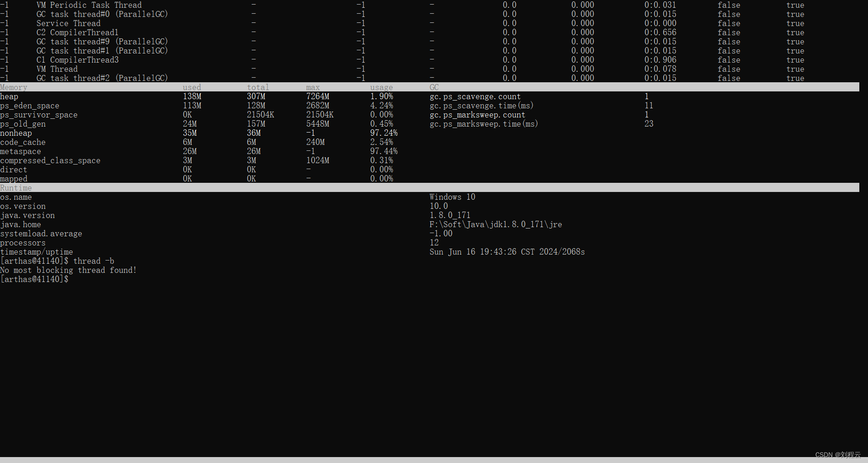The image size is (868, 463).
Task: Click the "systemload.average" label
Action: click(x=41, y=234)
